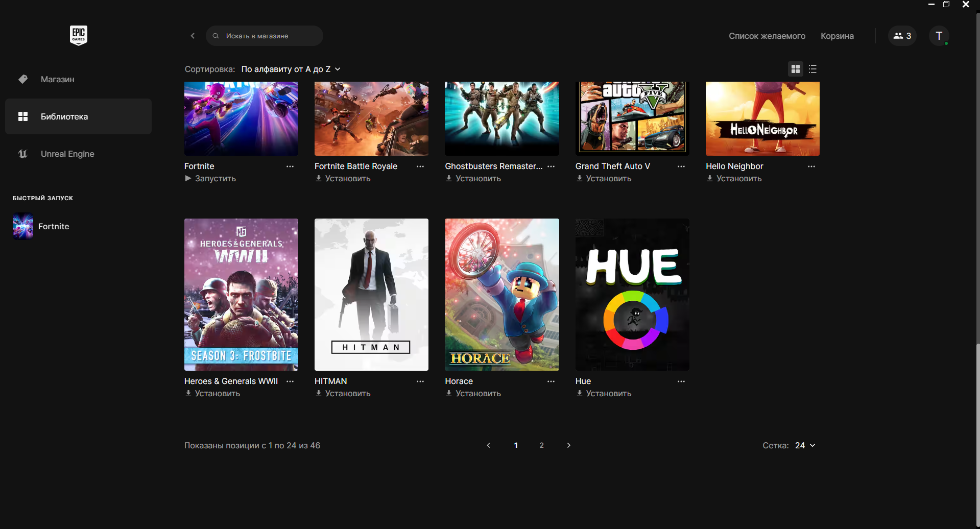
Task: Go back with the left arrow button
Action: (x=193, y=36)
